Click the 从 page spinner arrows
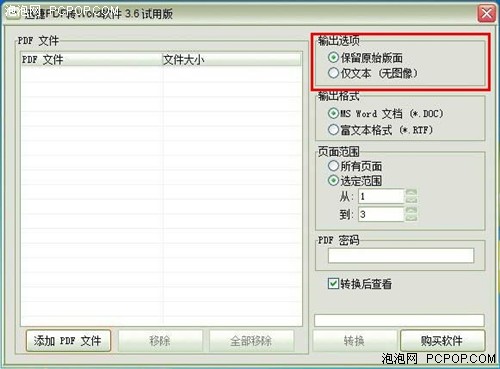This screenshot has width=500, height=369. tap(411, 196)
